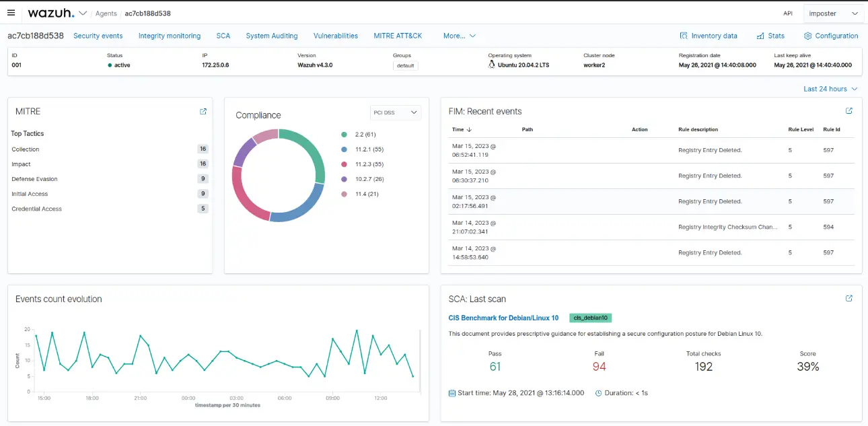Switch to the MITRE ATT&CK tab

(x=398, y=36)
